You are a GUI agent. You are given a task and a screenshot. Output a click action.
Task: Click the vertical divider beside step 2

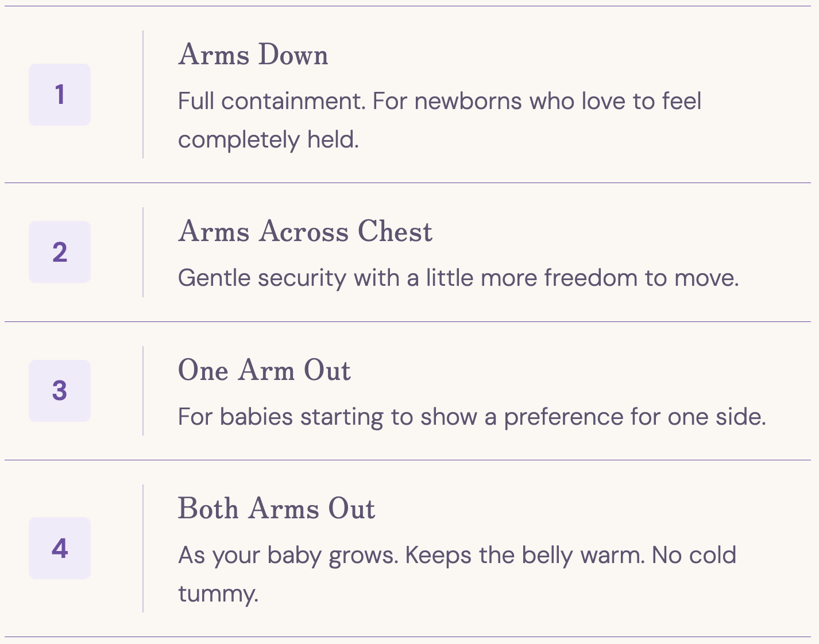[x=143, y=252]
